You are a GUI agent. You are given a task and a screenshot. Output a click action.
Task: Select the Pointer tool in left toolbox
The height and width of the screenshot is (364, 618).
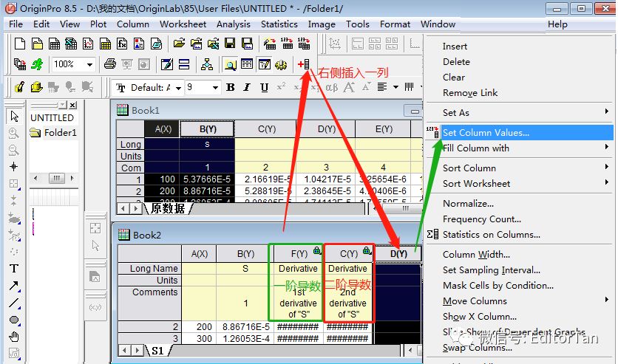14,116
